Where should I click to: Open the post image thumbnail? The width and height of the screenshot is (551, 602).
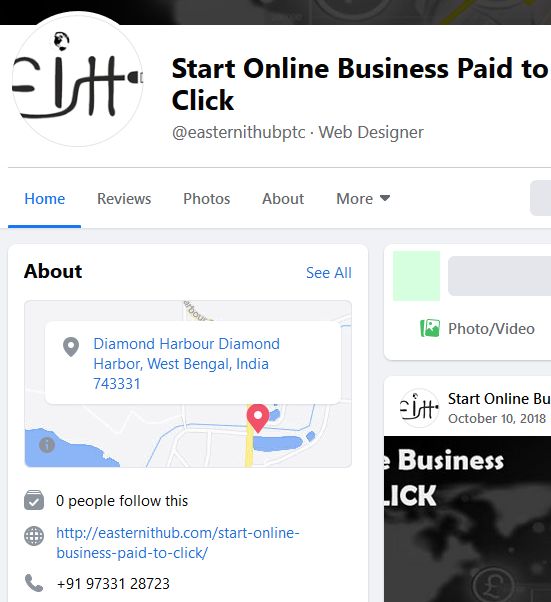(x=467, y=519)
